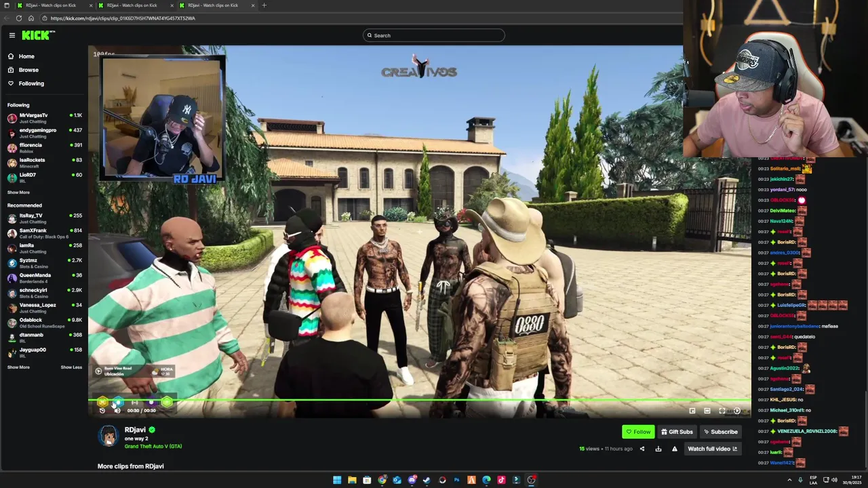The width and height of the screenshot is (868, 488).
Task: Click the browser home icon
Action: (31, 18)
